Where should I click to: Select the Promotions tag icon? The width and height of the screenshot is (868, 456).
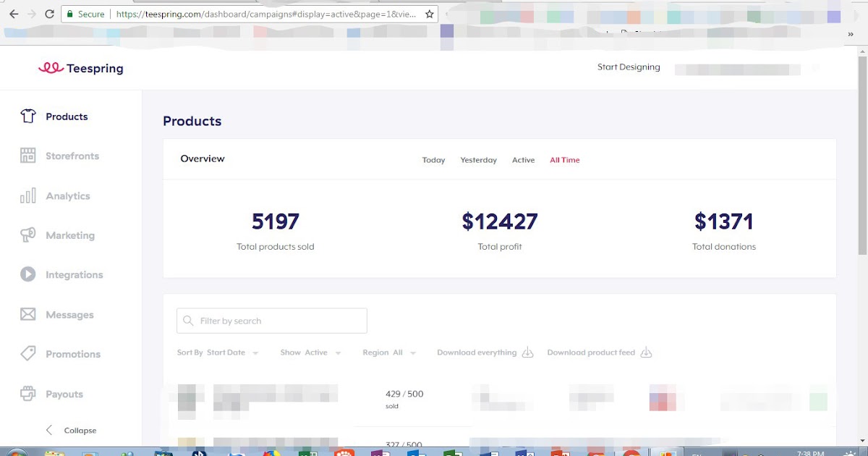click(27, 353)
